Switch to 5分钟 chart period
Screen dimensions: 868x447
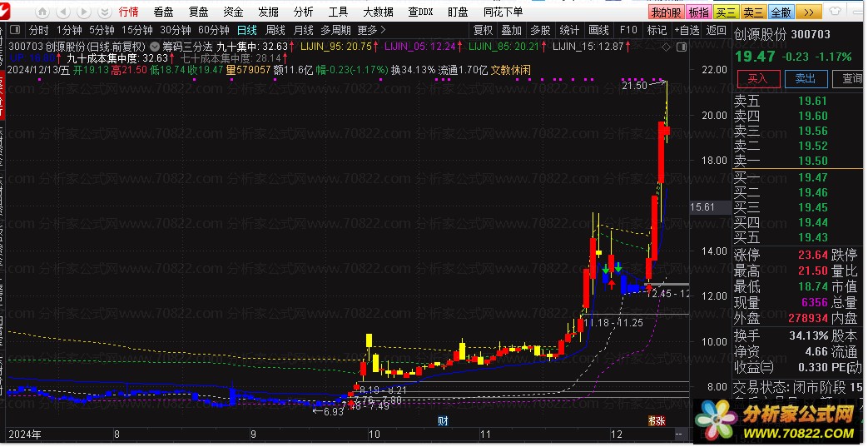tap(102, 30)
